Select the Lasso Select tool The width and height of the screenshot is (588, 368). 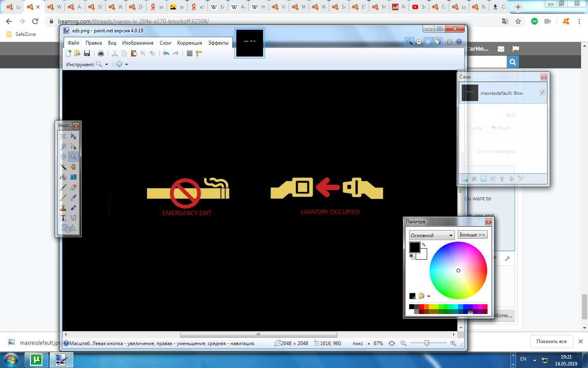(63, 146)
